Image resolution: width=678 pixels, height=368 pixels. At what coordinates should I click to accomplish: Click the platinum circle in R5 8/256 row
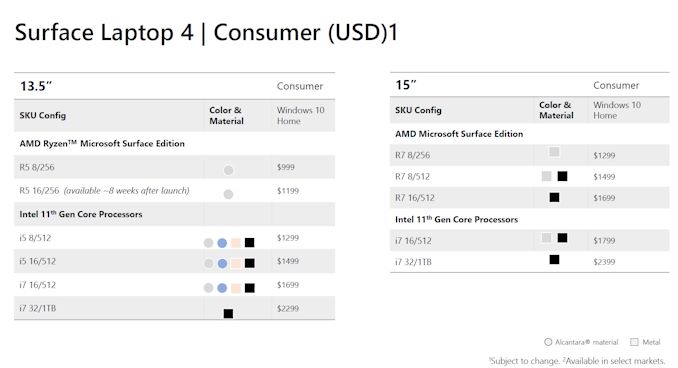coord(228,170)
